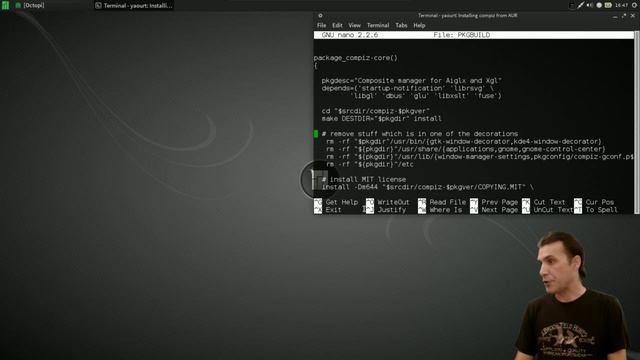Click the rm line with gnome-control-center
This screenshot has width=640, height=360.
coord(466,149)
